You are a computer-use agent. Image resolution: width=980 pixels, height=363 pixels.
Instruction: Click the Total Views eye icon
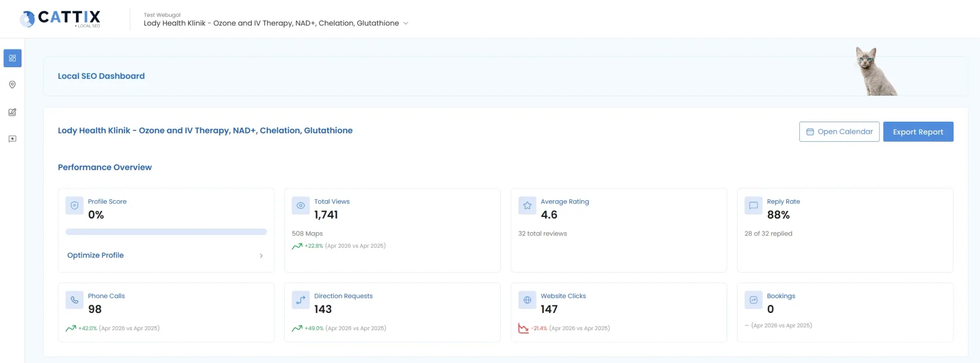(301, 206)
